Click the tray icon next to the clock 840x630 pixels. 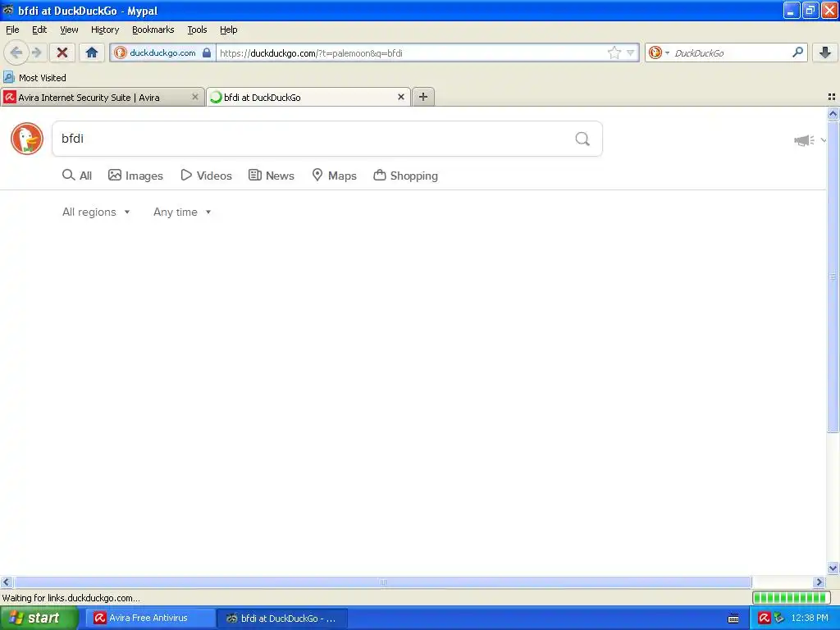point(779,618)
